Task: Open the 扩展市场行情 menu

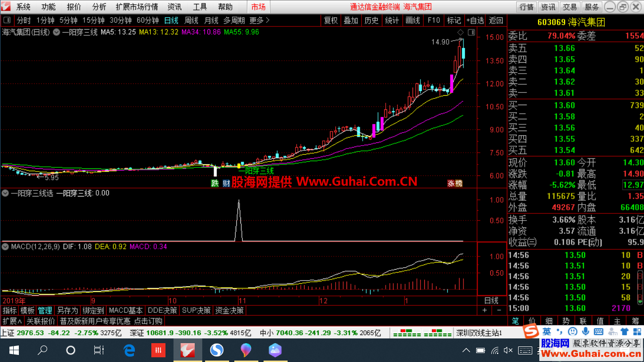Action: pos(137,7)
